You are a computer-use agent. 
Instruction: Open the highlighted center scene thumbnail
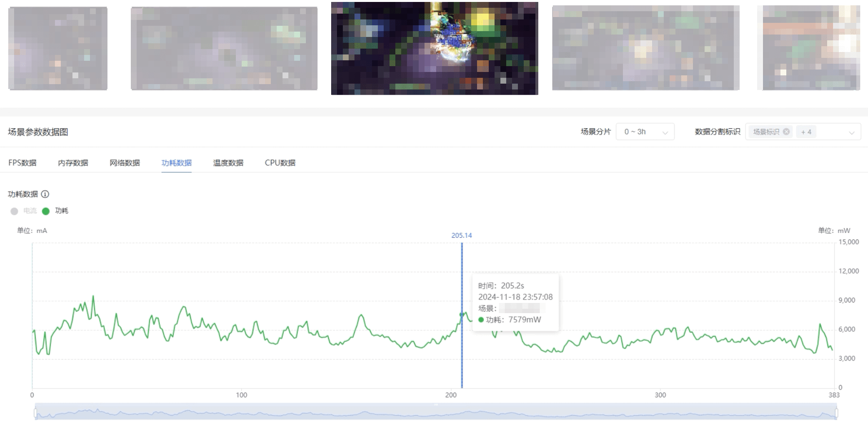[435, 48]
